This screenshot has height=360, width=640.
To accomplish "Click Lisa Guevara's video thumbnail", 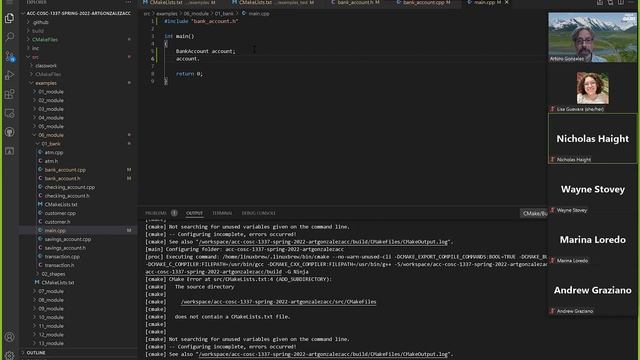I will (x=592, y=88).
